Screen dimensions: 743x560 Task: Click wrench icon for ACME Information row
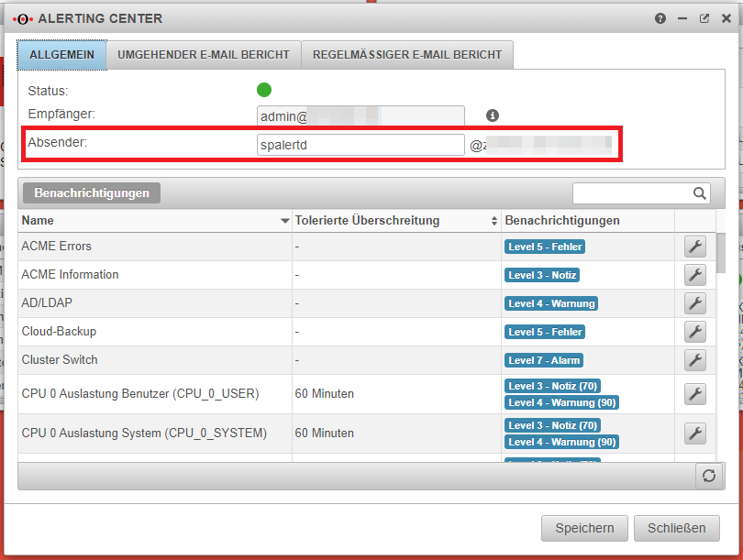(695, 275)
